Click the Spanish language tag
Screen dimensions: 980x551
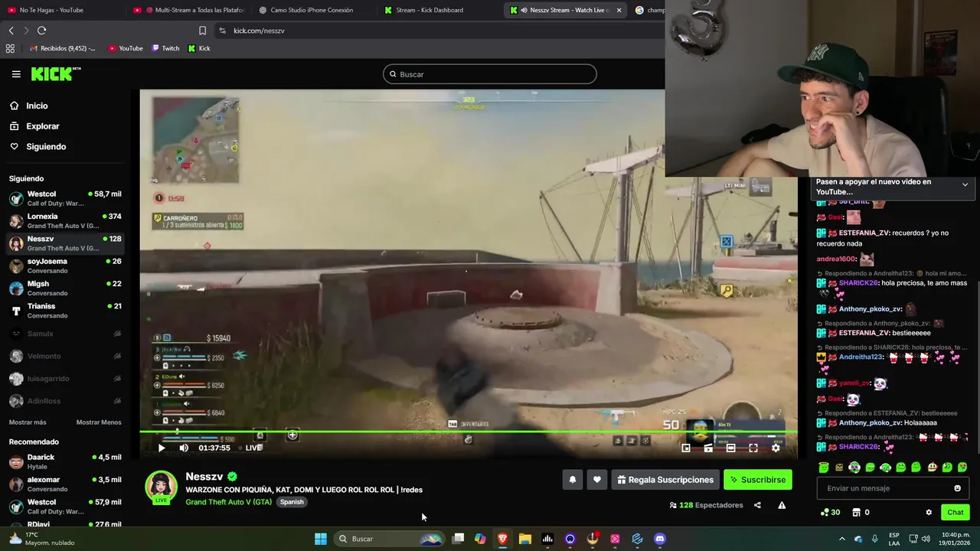[x=292, y=502]
